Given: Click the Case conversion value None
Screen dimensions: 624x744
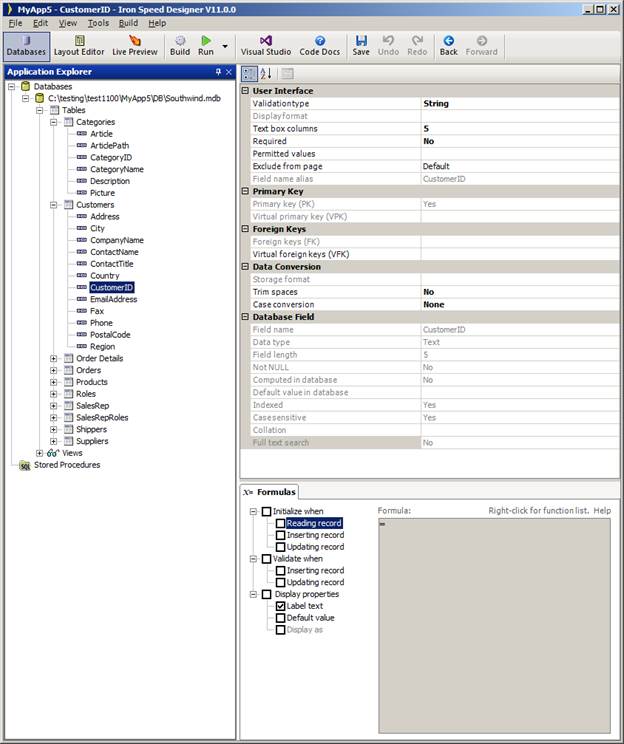Looking at the screenshot, I should tap(520, 304).
